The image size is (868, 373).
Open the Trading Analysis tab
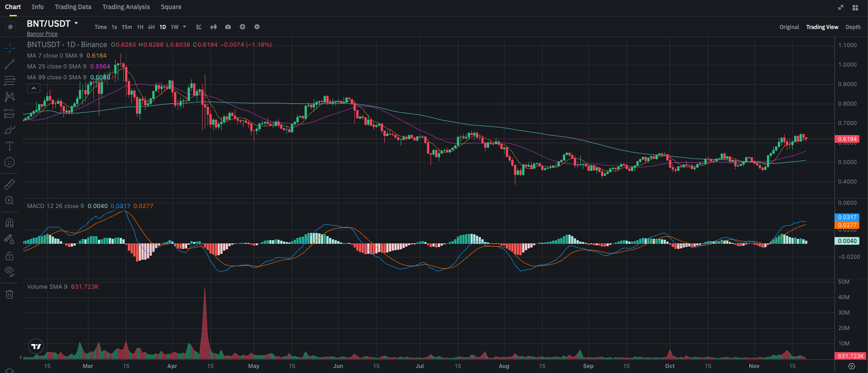point(126,7)
